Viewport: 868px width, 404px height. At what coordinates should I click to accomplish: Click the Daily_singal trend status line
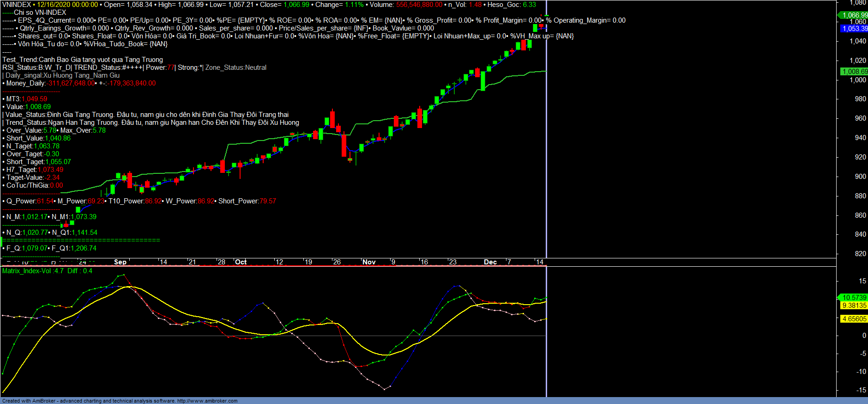[x=62, y=75]
